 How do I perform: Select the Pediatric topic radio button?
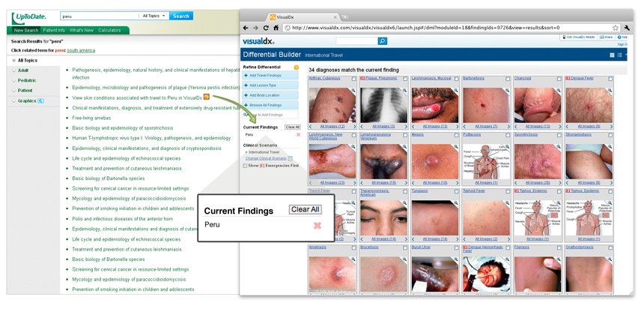[x=13, y=79]
